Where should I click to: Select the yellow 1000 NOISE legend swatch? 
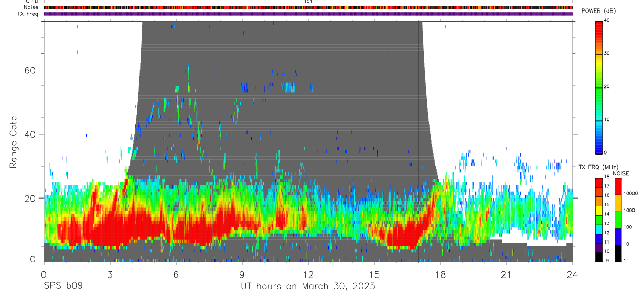coord(617,203)
